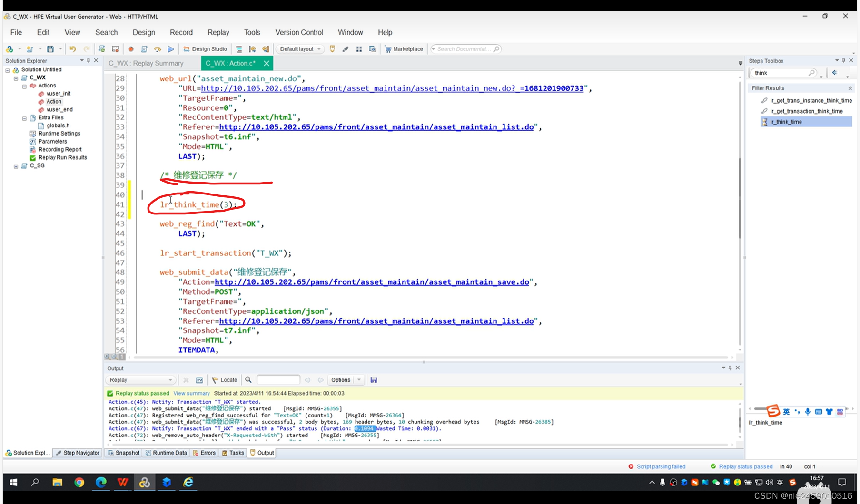Click the Save script toolbar icon
Screen dimensions: 860x504
point(50,49)
